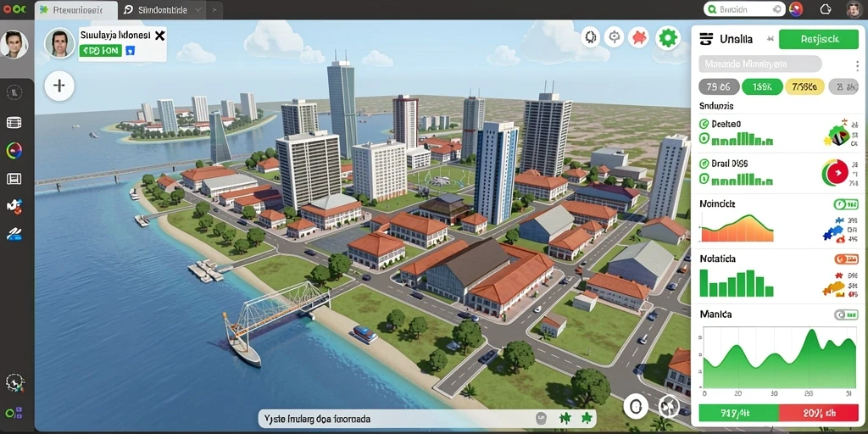Click the collapse arrows next to Unalila
Screen dimensions: 868x434
click(x=770, y=39)
